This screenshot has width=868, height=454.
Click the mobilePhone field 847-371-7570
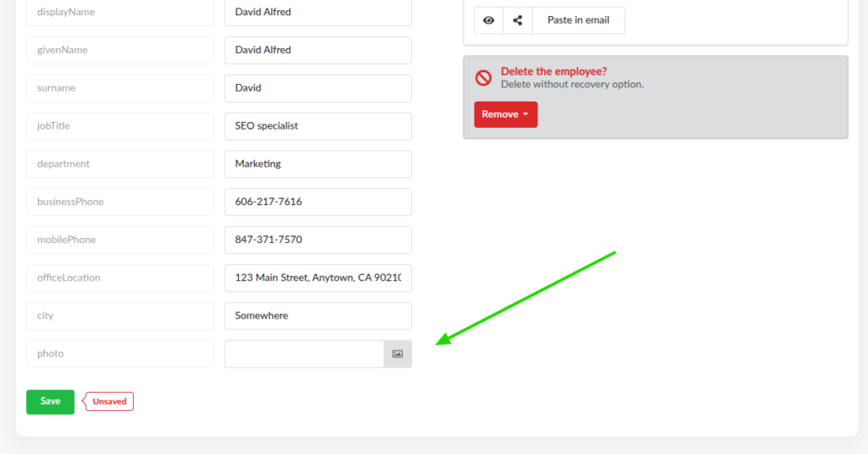[318, 240]
